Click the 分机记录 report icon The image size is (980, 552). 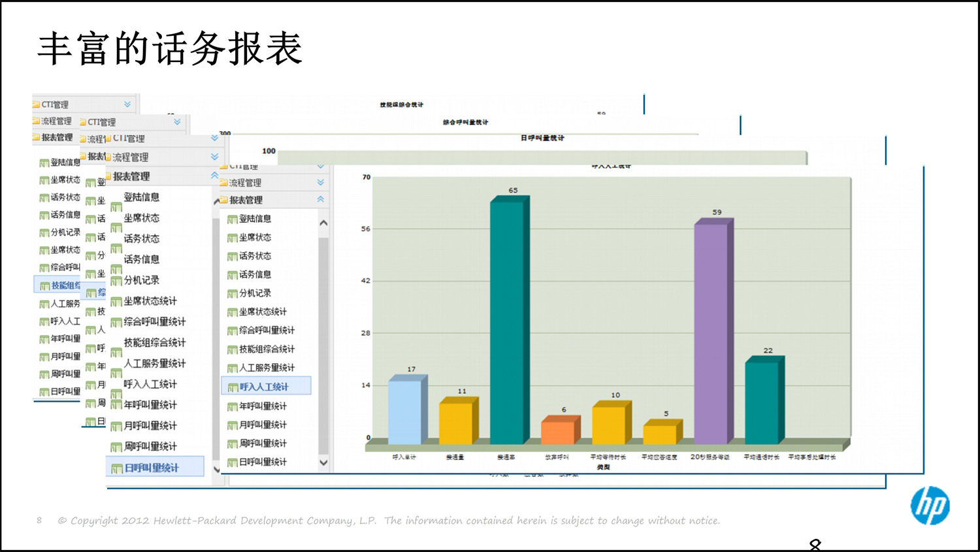tap(233, 293)
